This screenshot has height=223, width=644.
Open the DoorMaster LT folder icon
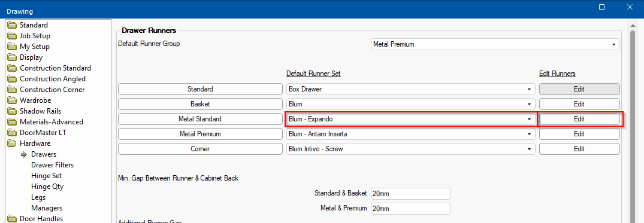tap(13, 132)
